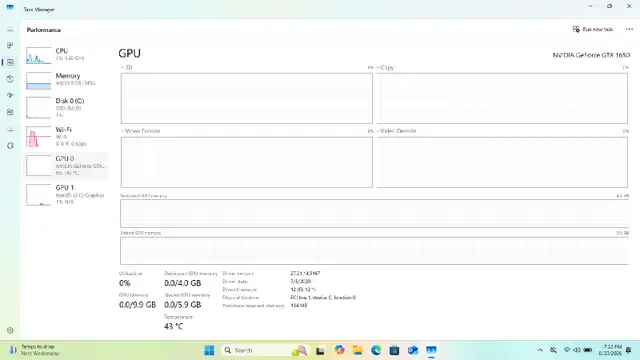Click the Memory mini graph thumbnail
This screenshot has width=640, height=360.
tap(39, 80)
